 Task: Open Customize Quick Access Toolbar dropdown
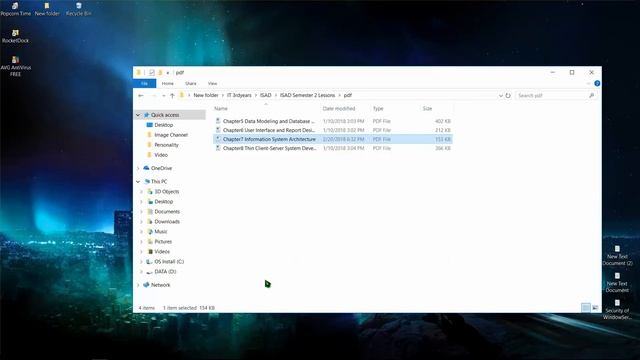[168, 73]
